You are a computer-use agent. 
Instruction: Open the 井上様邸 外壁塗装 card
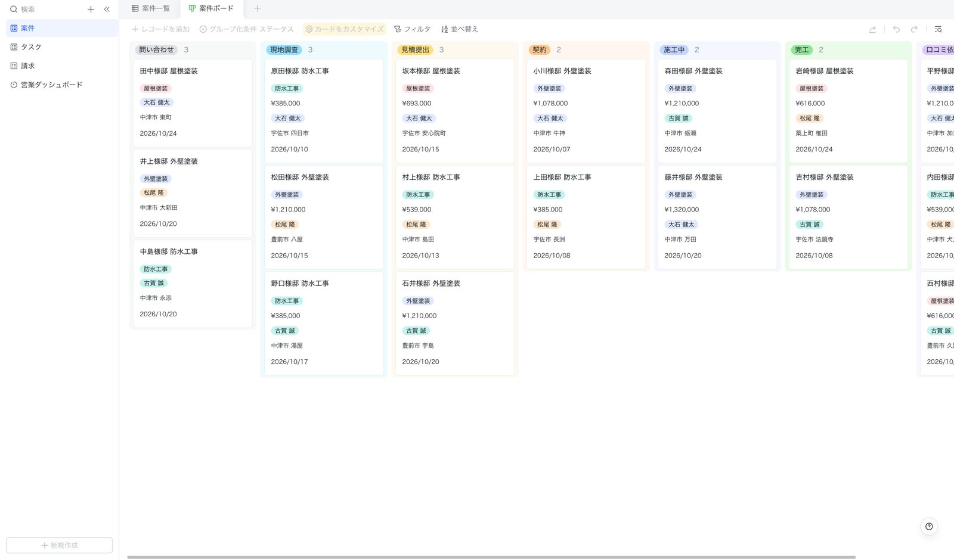193,194
